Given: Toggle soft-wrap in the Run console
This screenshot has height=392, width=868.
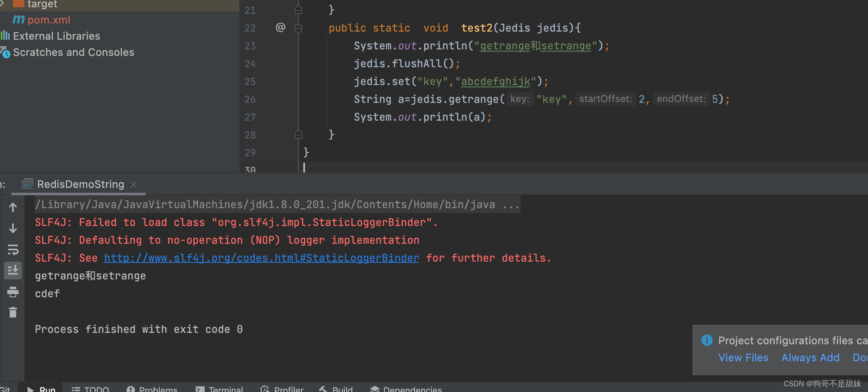Looking at the screenshot, I should 13,250.
